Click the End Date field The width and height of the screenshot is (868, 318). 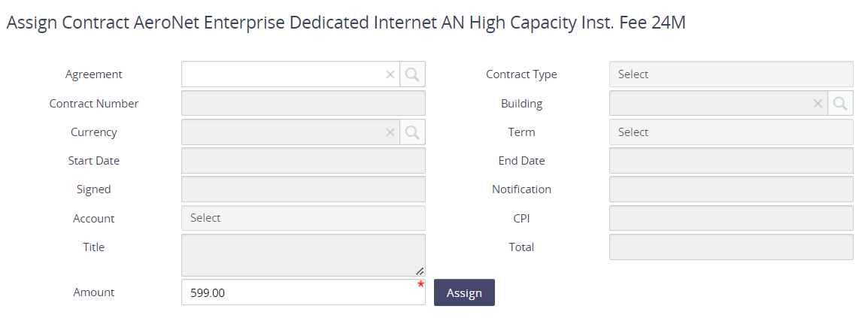pyautogui.click(x=731, y=160)
